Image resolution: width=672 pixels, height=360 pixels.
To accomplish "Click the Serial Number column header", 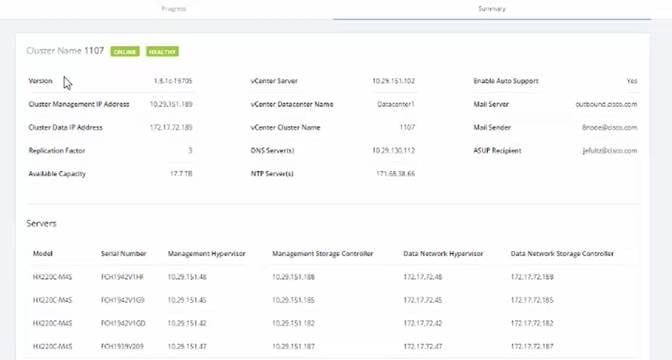I will pyautogui.click(x=124, y=254).
